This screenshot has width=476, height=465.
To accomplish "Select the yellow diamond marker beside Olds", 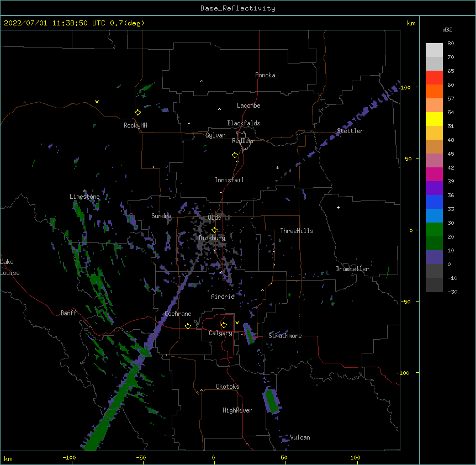I will pos(214,230).
